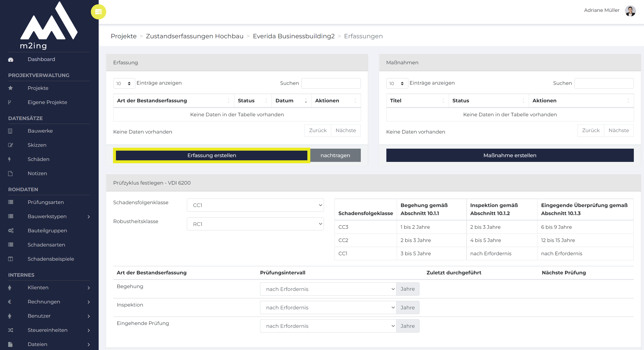This screenshot has height=350, width=644.
Task: Sort the Erfassung table by Status
Action: [x=253, y=101]
